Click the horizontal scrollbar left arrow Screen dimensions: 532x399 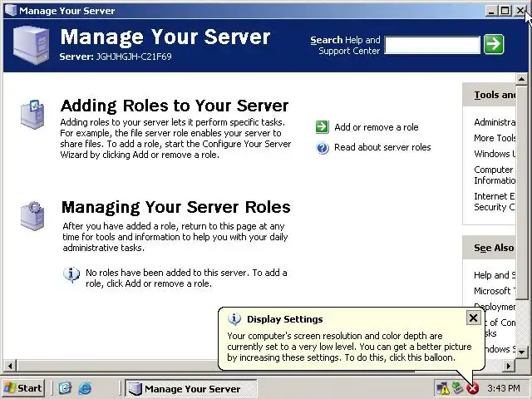coord(10,366)
